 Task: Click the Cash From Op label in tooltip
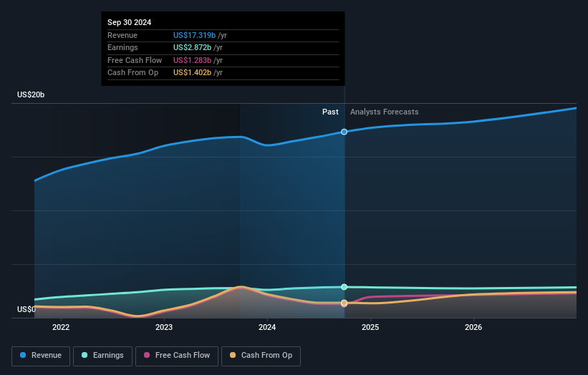[132, 73]
